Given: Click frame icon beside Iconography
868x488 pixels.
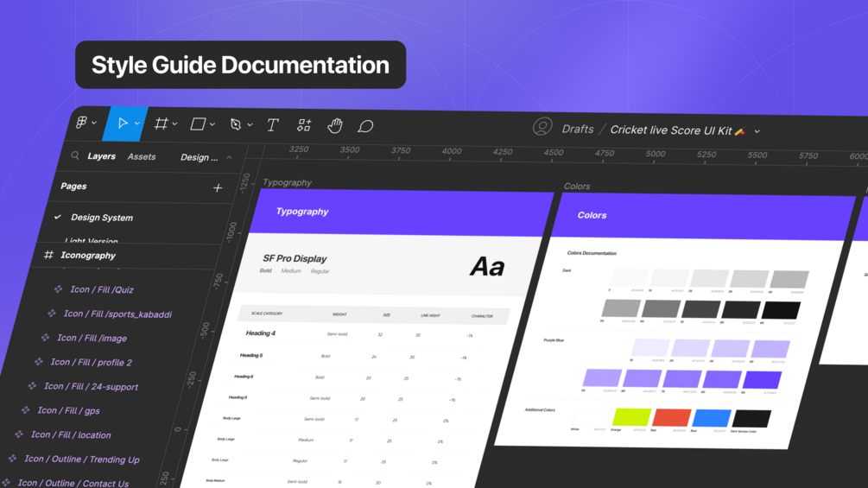Looking at the screenshot, I should point(48,255).
